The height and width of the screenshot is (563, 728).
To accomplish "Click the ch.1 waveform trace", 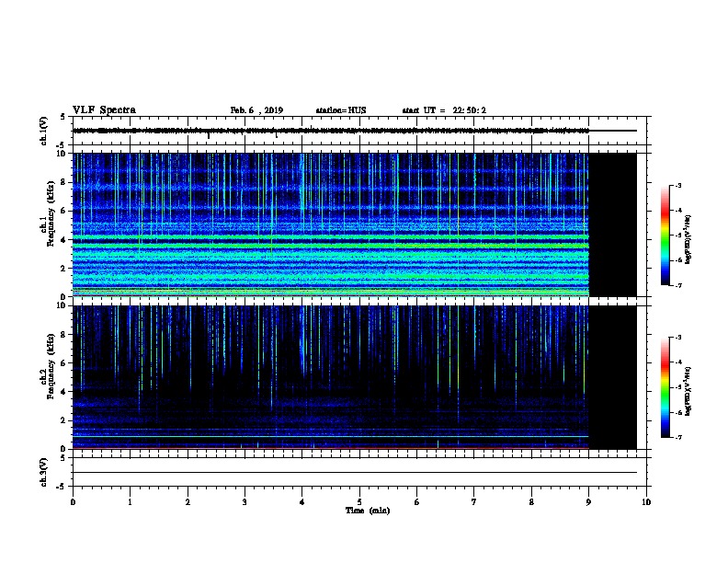I will pyautogui.click(x=331, y=131).
